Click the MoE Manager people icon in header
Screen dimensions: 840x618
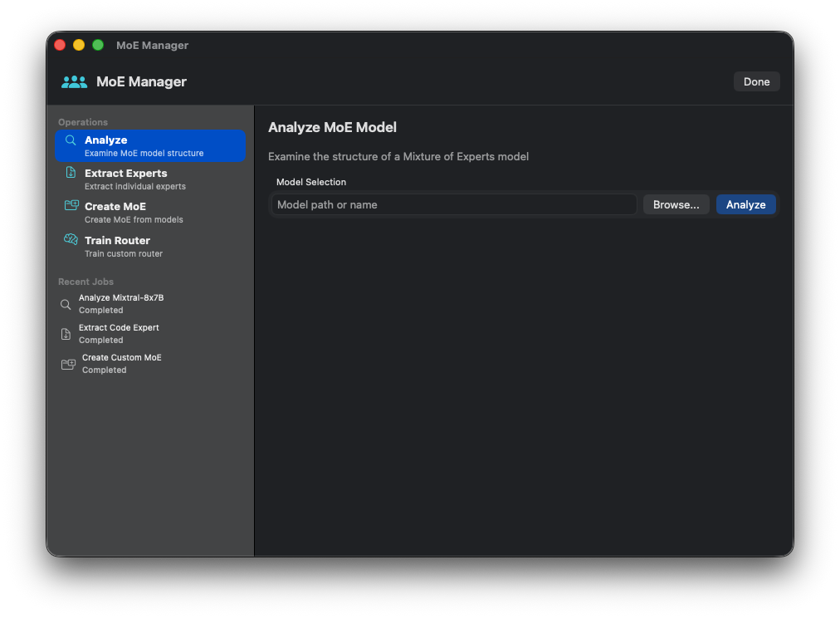click(x=74, y=81)
